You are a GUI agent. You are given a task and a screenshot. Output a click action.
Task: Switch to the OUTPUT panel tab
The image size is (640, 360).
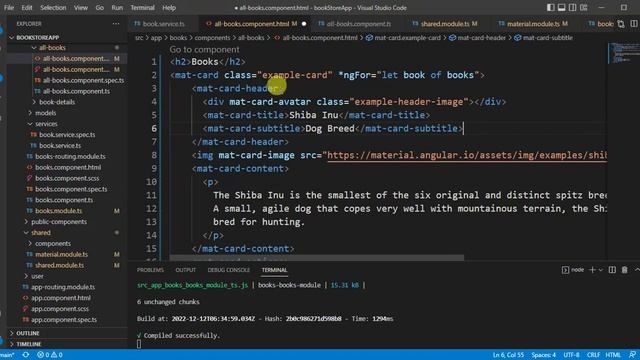[x=186, y=270]
